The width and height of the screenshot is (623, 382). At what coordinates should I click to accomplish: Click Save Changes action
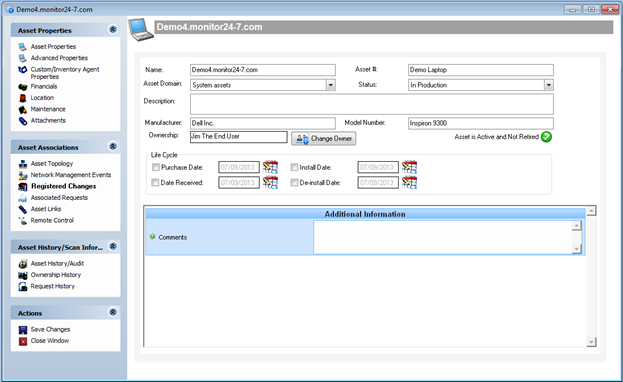point(50,330)
